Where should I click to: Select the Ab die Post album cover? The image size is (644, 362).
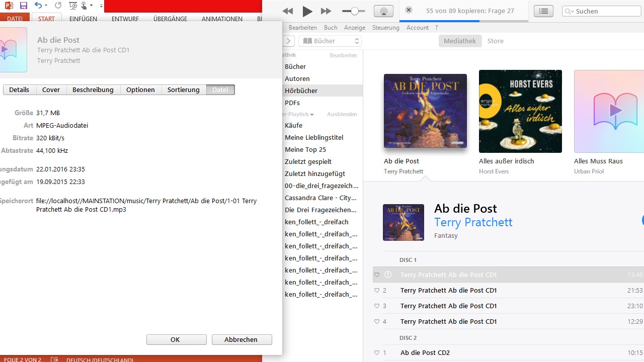click(x=425, y=111)
